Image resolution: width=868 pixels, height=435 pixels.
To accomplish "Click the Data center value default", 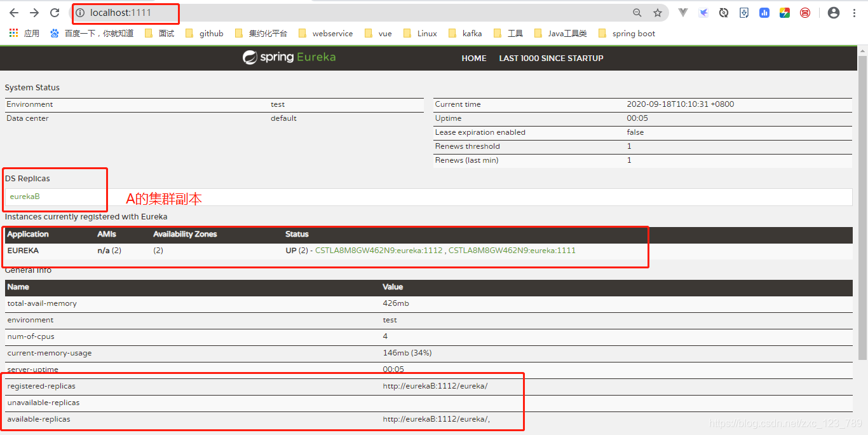I will pos(283,118).
